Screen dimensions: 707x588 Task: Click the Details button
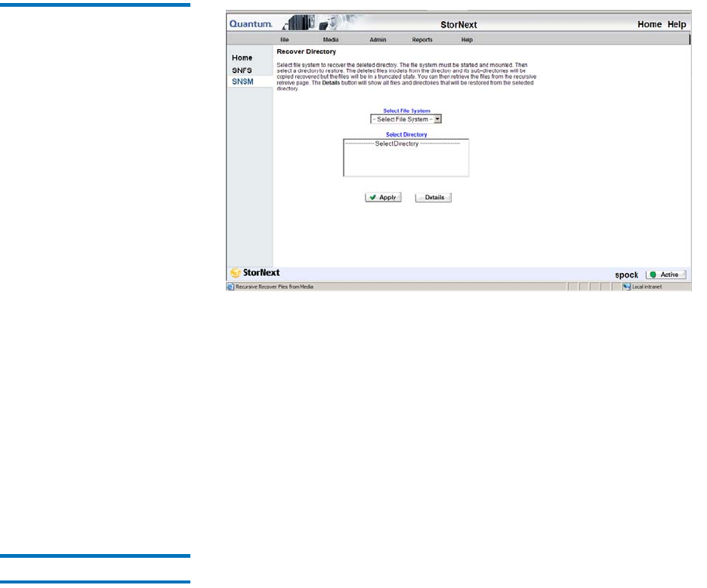(x=434, y=197)
